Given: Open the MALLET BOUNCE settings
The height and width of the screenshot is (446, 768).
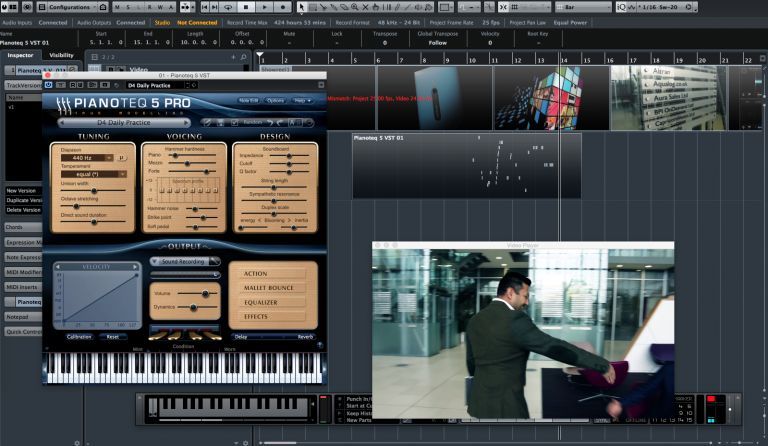Looking at the screenshot, I should (273, 288).
